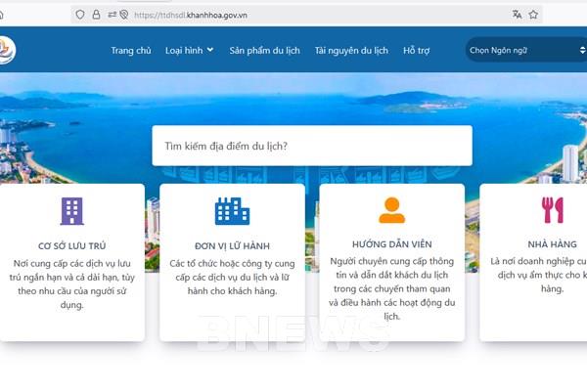587x392 pixels.
Task: Open Sản phẩm du lịch menu
Action: 265,51
